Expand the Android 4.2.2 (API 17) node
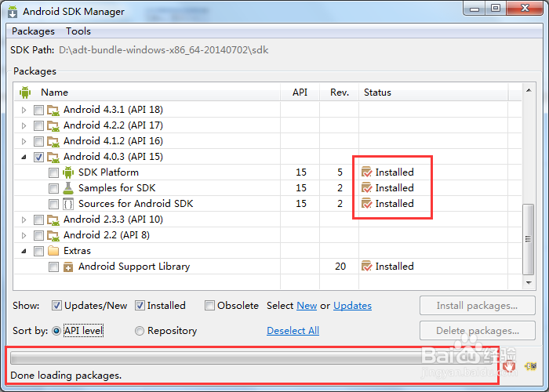The height and width of the screenshot is (392, 549). click(24, 125)
